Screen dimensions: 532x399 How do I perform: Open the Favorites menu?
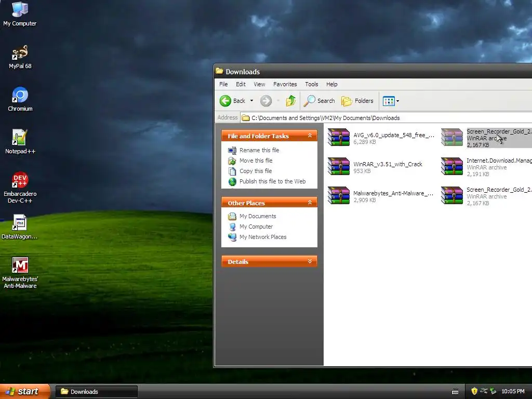pos(285,84)
